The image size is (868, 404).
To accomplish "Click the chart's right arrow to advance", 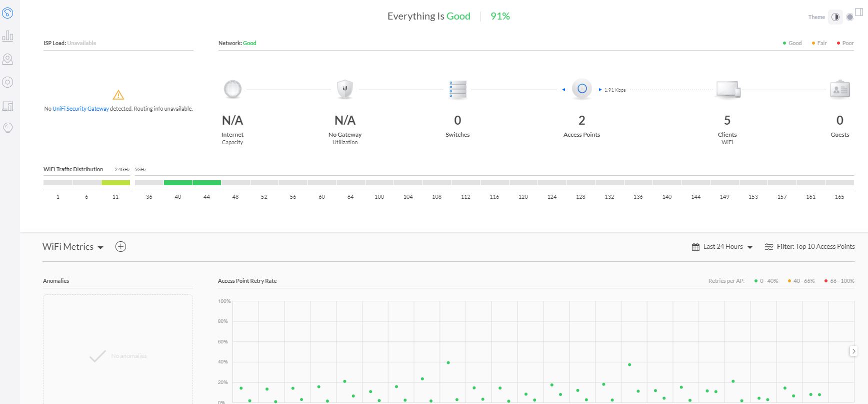I will point(853,351).
